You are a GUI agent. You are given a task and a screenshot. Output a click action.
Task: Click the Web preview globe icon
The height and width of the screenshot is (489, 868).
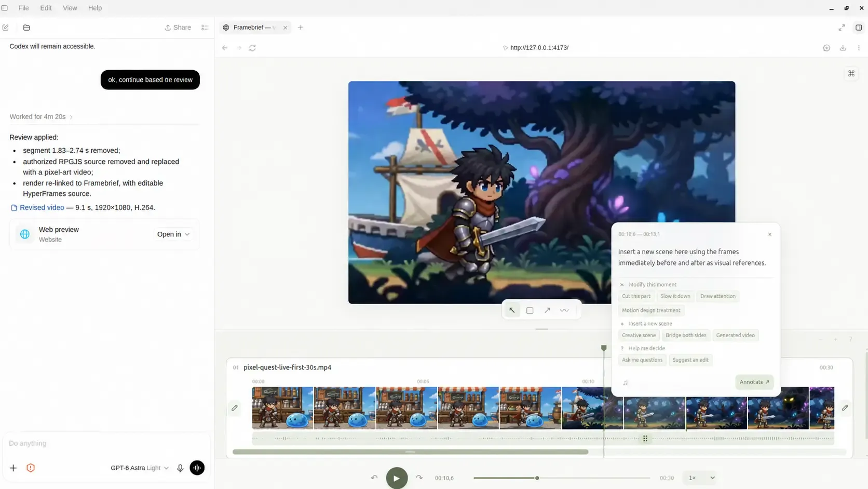pyautogui.click(x=24, y=234)
